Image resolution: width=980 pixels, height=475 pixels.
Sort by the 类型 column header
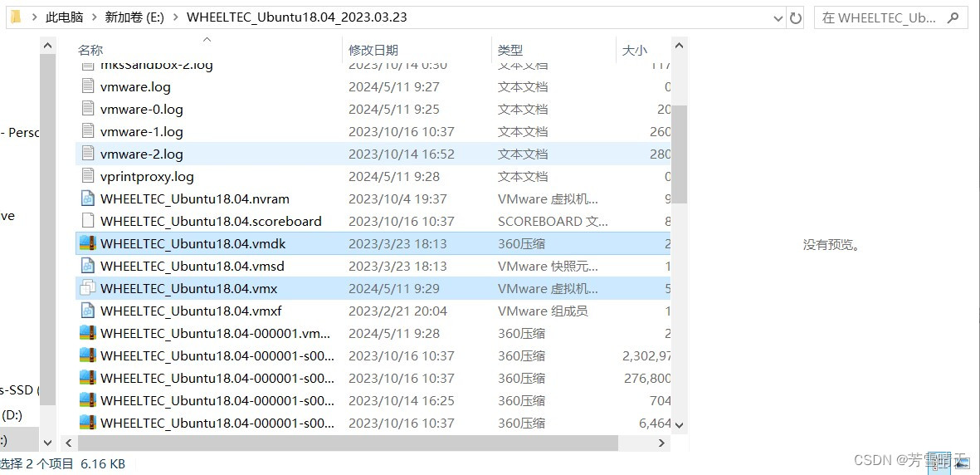[510, 51]
